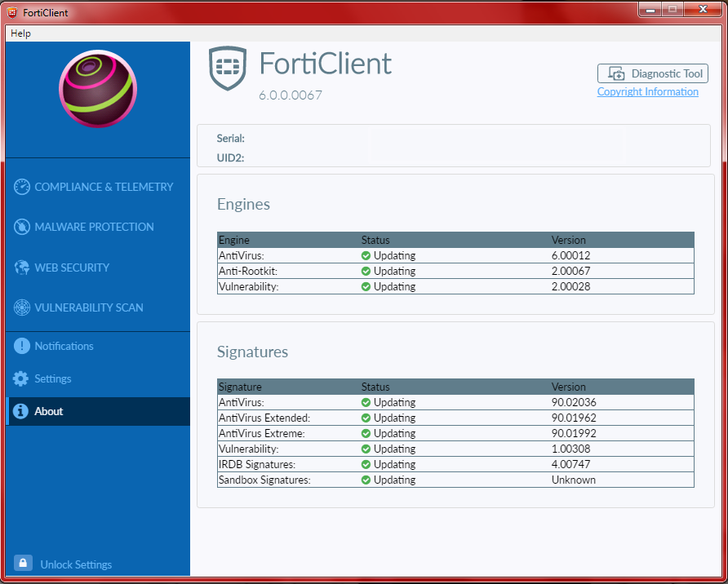Viewport: 728px width, 584px height.
Task: Click green check for AntiVirus engine
Action: 366,255
